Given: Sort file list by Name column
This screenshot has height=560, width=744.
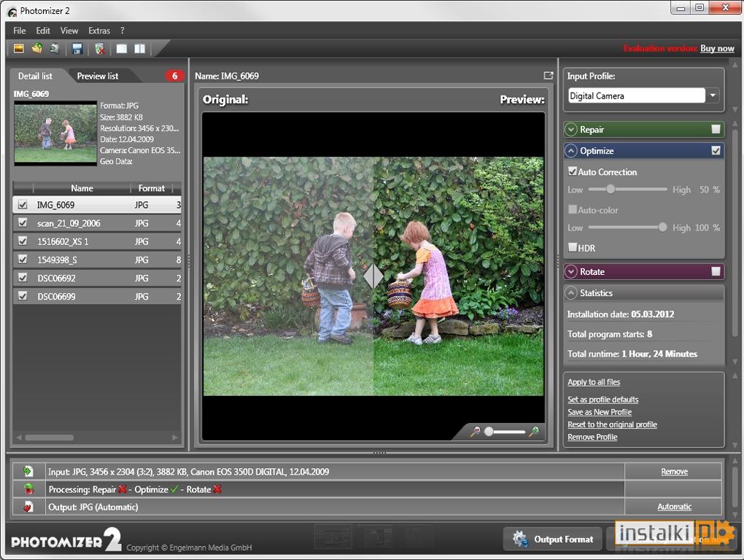Looking at the screenshot, I should coord(82,188).
